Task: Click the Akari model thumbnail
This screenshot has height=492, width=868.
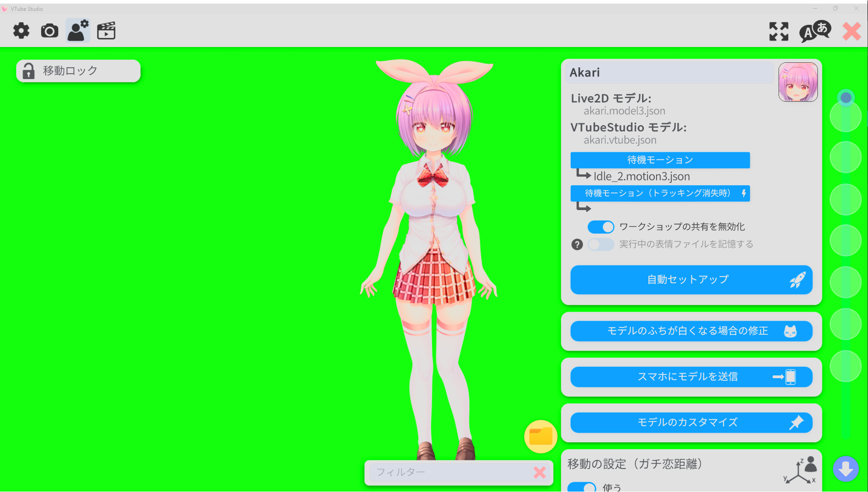Action: (798, 82)
